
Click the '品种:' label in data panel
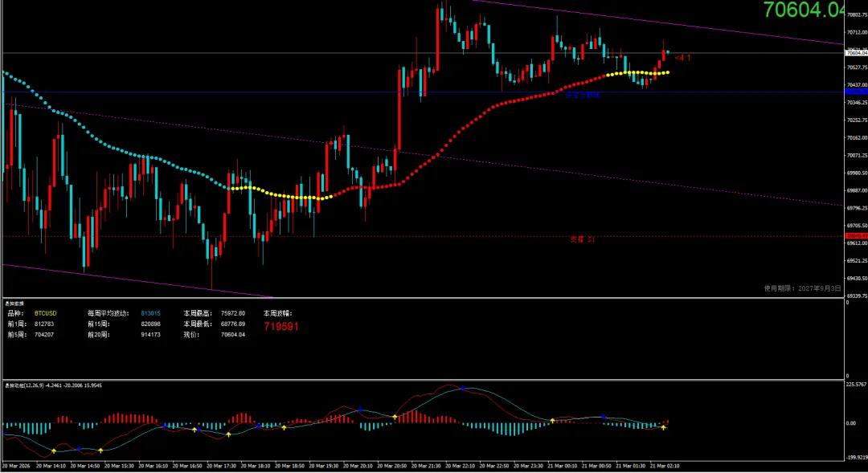[x=15, y=314]
